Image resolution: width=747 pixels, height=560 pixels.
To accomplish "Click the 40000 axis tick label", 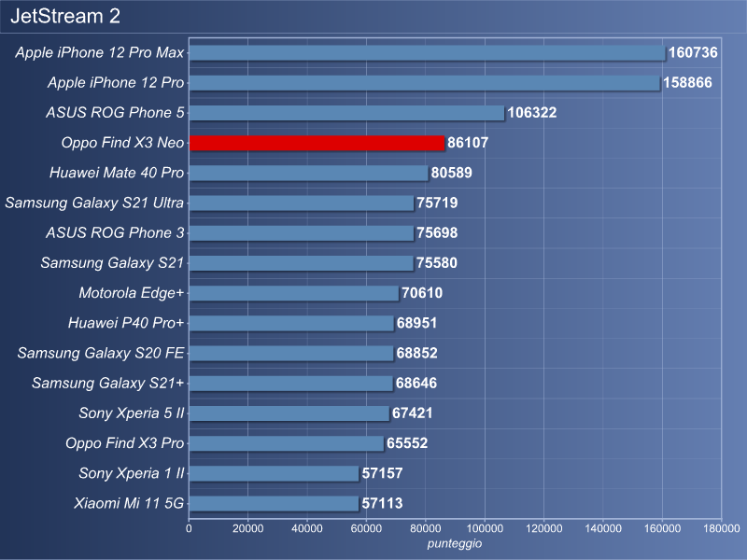I will coord(307,528).
